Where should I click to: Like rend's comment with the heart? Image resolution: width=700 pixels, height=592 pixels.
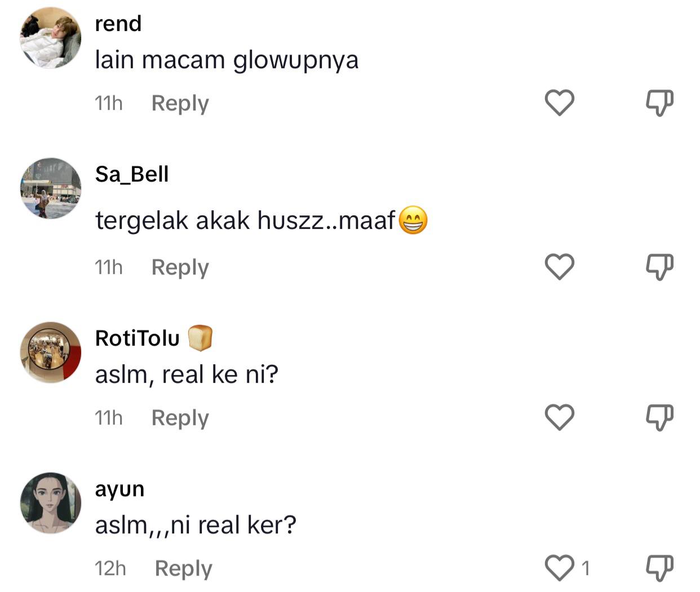click(559, 103)
